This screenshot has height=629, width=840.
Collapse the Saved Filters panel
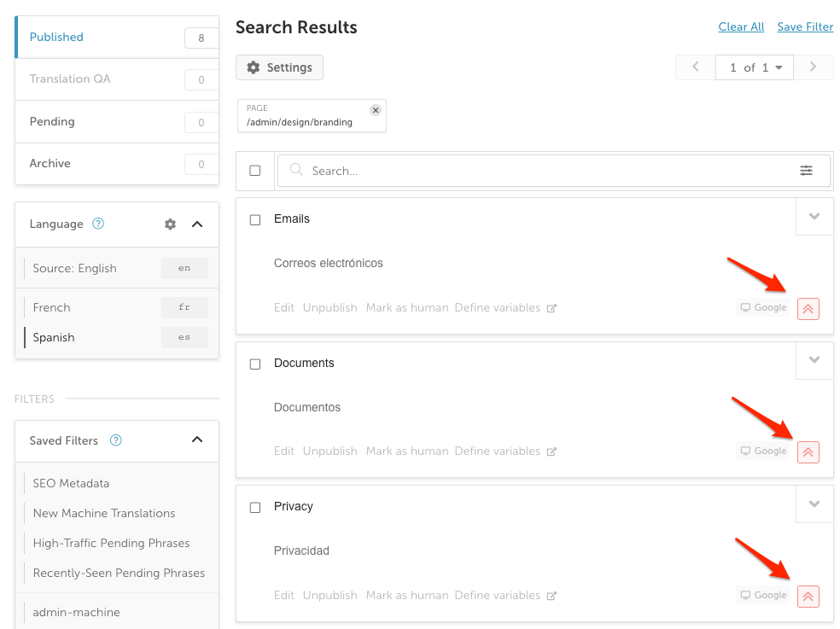pos(197,440)
